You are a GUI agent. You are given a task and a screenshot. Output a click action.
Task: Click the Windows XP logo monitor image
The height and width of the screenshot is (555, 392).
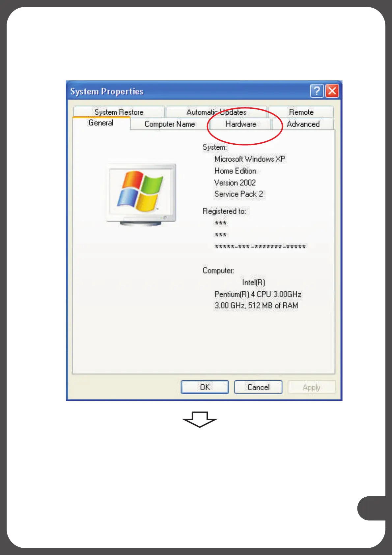141,194
